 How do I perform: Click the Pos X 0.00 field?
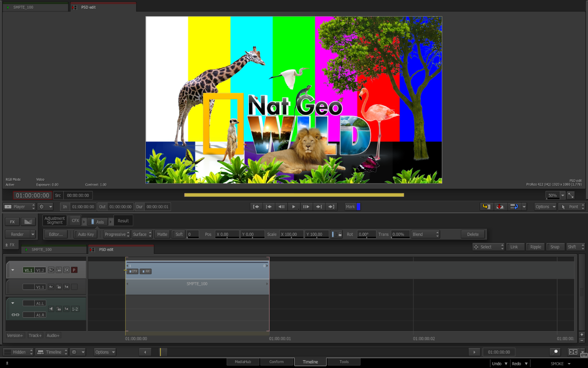[x=227, y=235]
